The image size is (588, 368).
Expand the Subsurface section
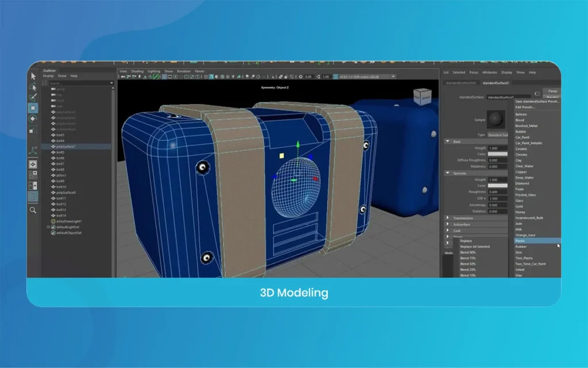pos(447,224)
